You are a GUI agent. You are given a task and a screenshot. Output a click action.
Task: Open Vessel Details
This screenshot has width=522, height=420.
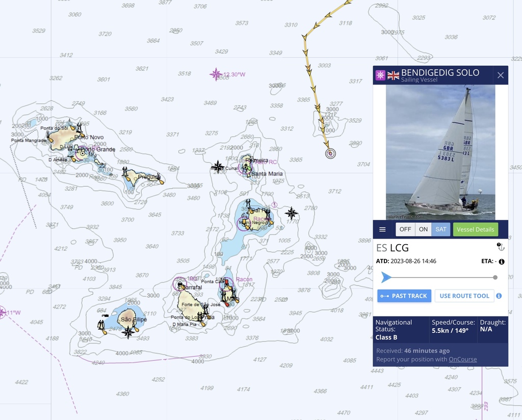pyautogui.click(x=476, y=229)
